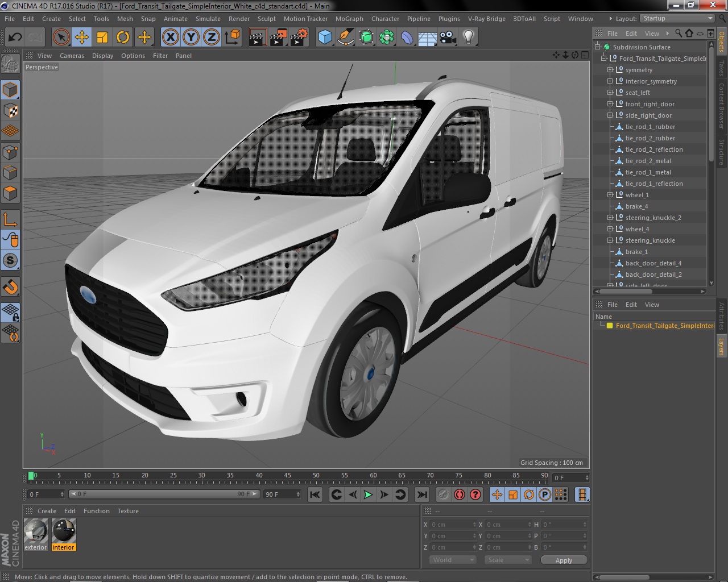Select the Move tool in top toolbar

pyautogui.click(x=82, y=38)
